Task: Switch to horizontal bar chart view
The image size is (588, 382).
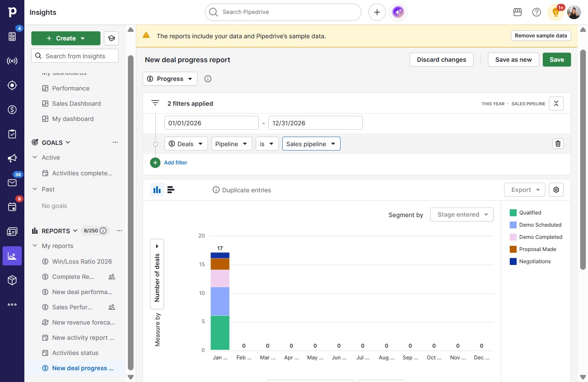Action: 171,190
